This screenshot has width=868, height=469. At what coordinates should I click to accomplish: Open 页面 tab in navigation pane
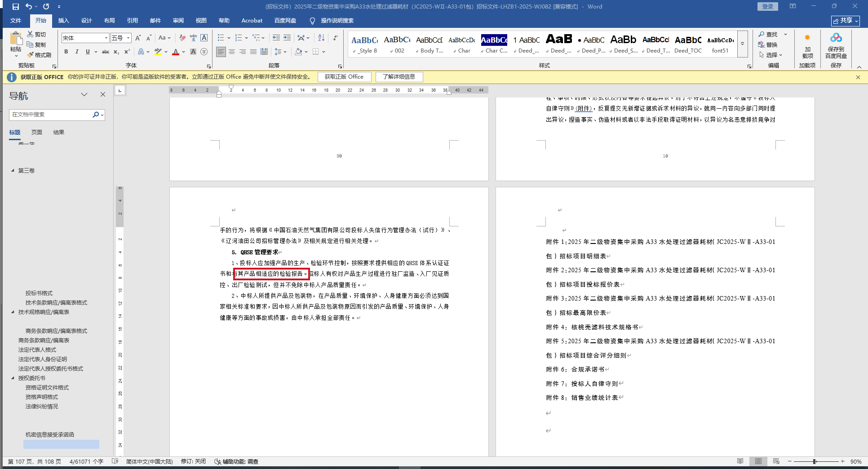(x=37, y=133)
